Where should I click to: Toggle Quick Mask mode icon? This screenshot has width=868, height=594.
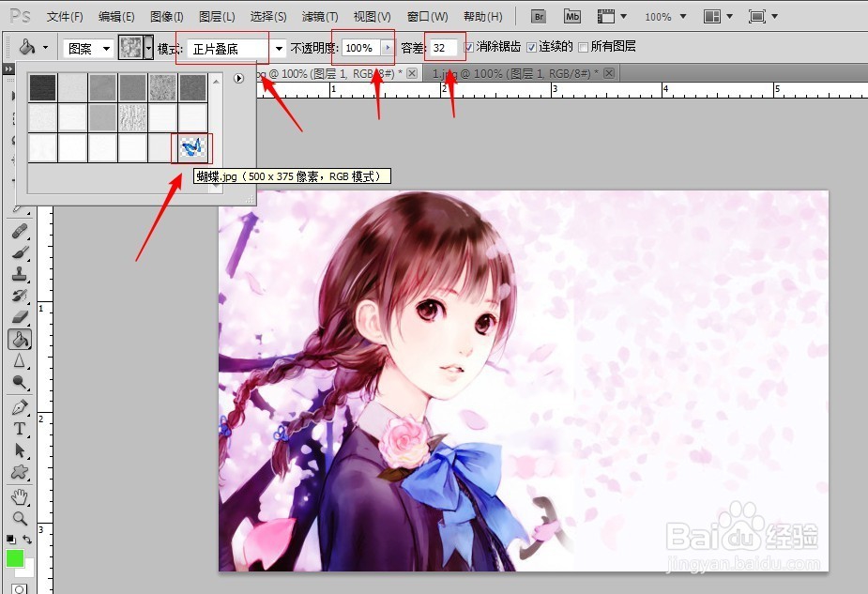pyautogui.click(x=20, y=588)
